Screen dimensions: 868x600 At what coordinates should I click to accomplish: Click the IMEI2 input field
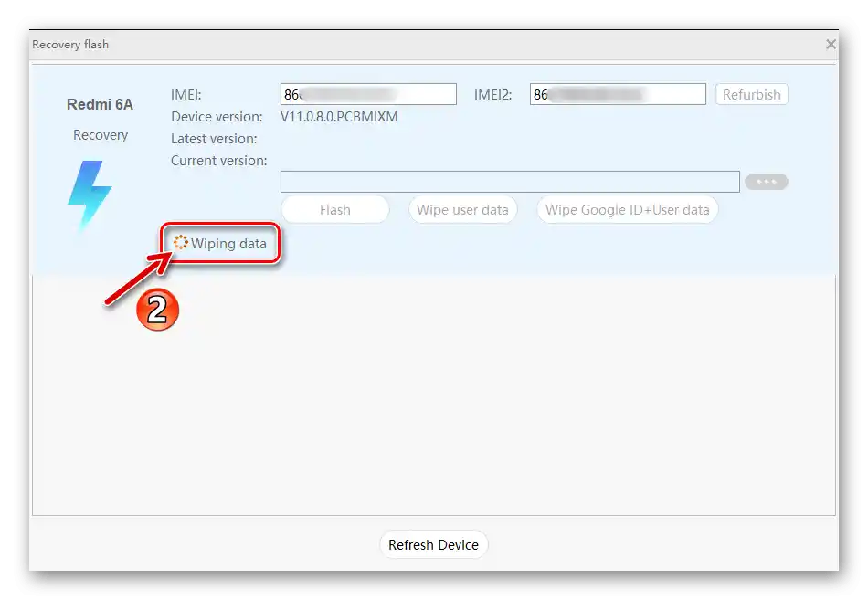pos(618,94)
